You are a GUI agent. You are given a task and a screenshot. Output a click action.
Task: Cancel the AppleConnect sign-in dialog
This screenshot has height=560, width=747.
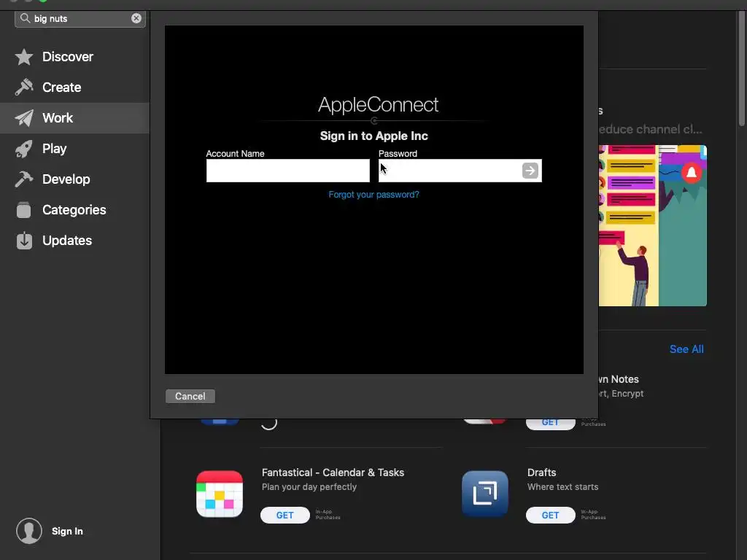[x=190, y=396]
